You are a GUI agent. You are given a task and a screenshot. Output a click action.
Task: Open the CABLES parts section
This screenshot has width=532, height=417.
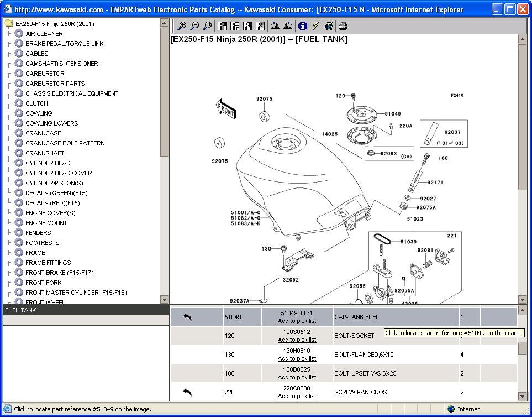coord(37,54)
